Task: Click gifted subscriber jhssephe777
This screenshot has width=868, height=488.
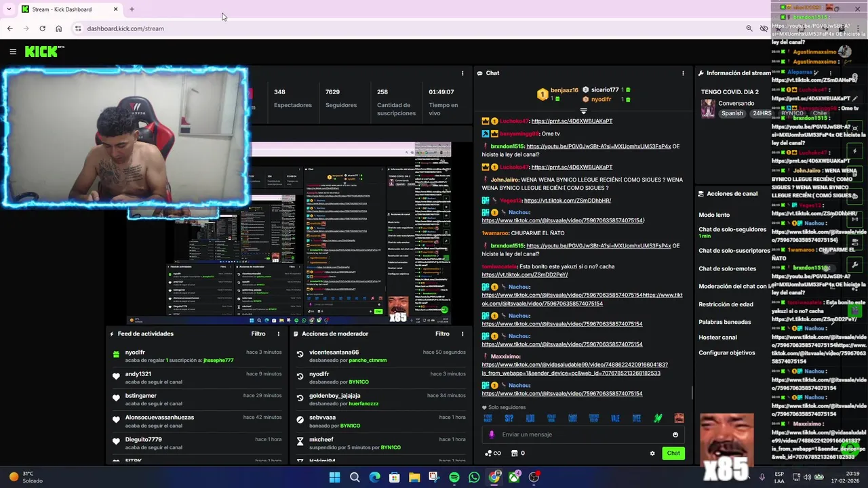Action: 218,361
